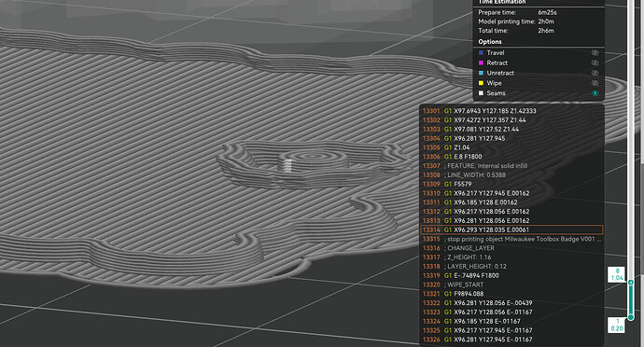Click the layer slider label showing 1 / 0.20
Viewport: 644px width, 347px height.
point(617,325)
